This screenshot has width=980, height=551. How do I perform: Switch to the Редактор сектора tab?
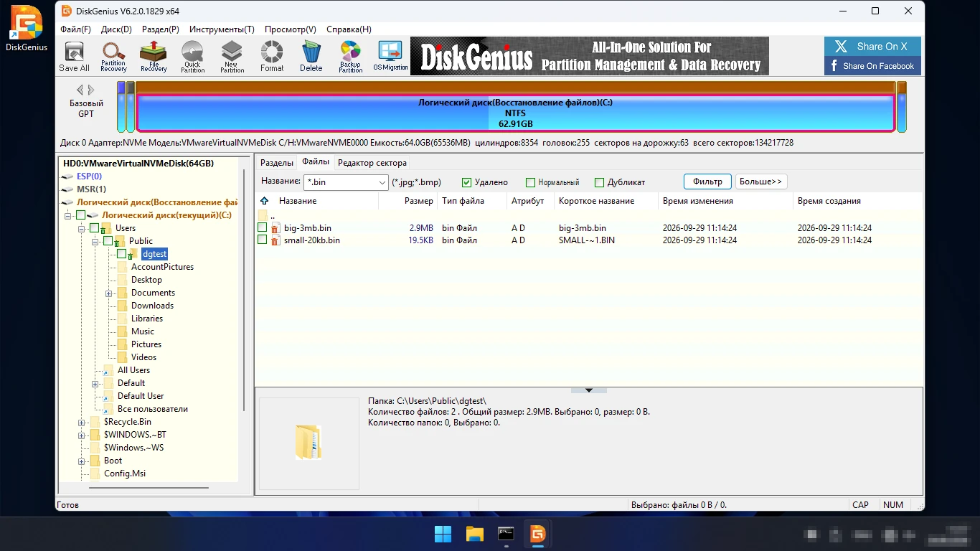point(372,163)
